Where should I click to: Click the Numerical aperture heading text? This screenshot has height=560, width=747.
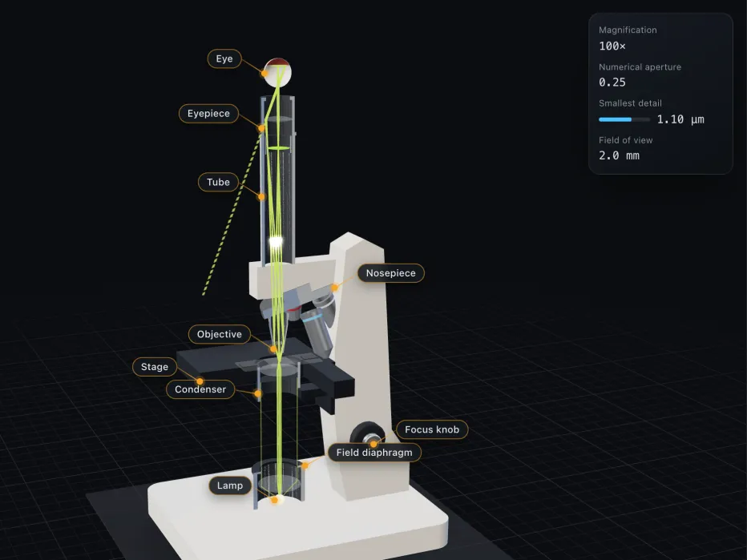640,67
